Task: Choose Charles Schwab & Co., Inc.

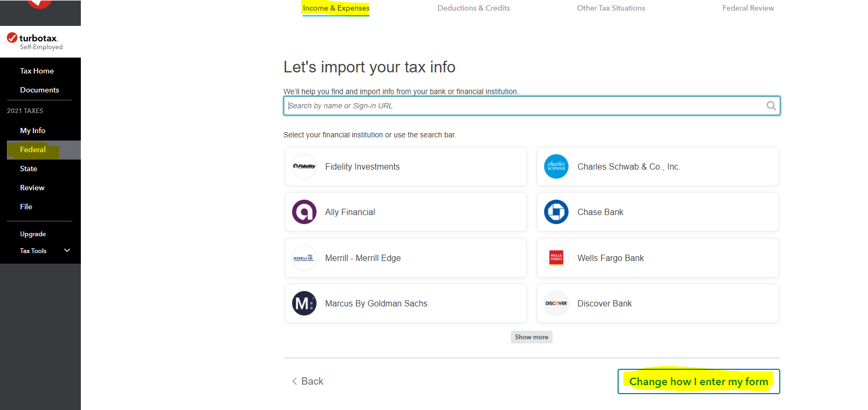Action: coord(658,166)
